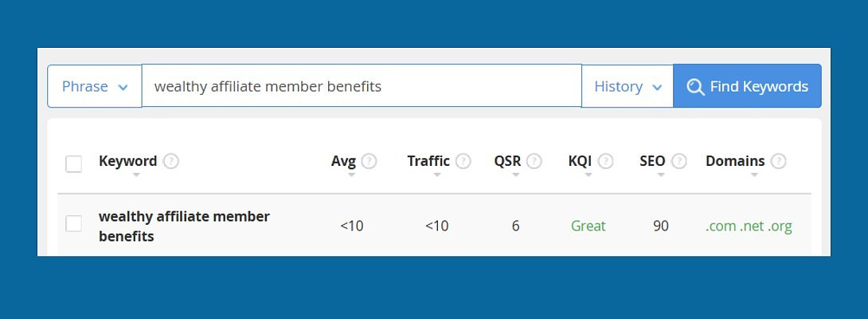The width and height of the screenshot is (868, 319).
Task: Toggle the select-all checkbox in table header
Action: [73, 163]
